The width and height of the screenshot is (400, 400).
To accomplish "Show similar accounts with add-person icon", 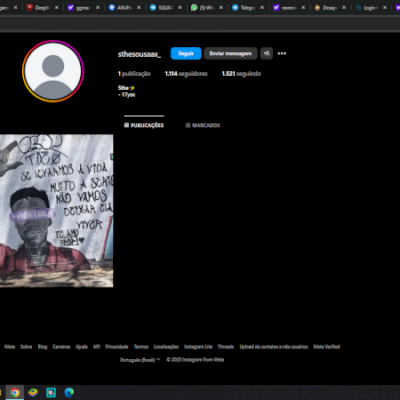I will [x=266, y=53].
